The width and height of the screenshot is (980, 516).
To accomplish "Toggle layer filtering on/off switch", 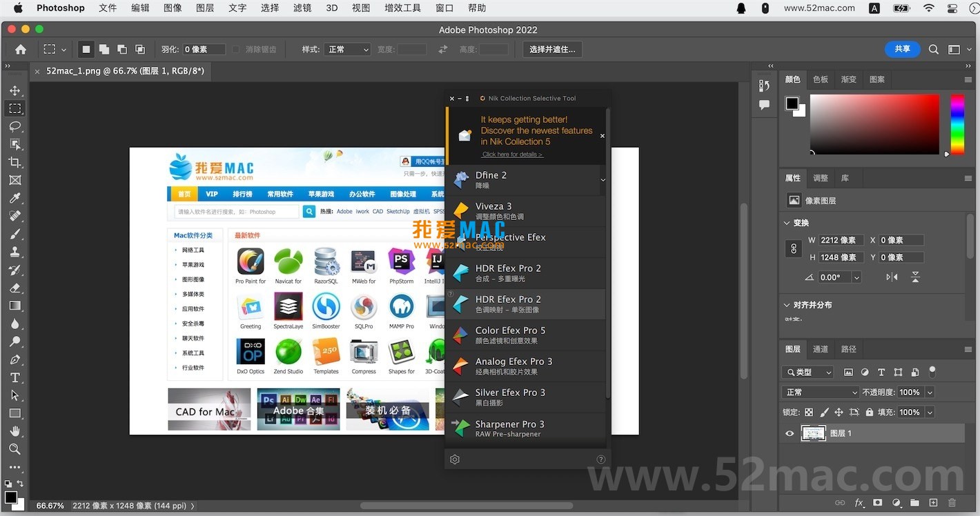I will pyautogui.click(x=932, y=371).
